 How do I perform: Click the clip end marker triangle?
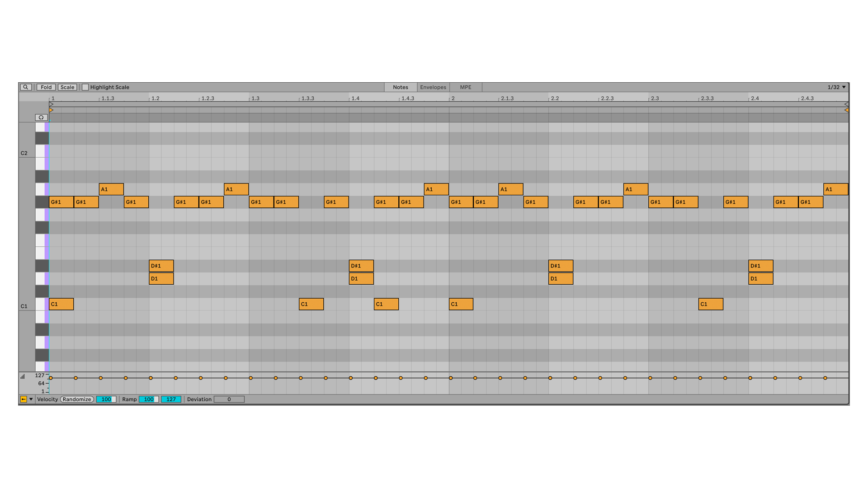tap(846, 104)
